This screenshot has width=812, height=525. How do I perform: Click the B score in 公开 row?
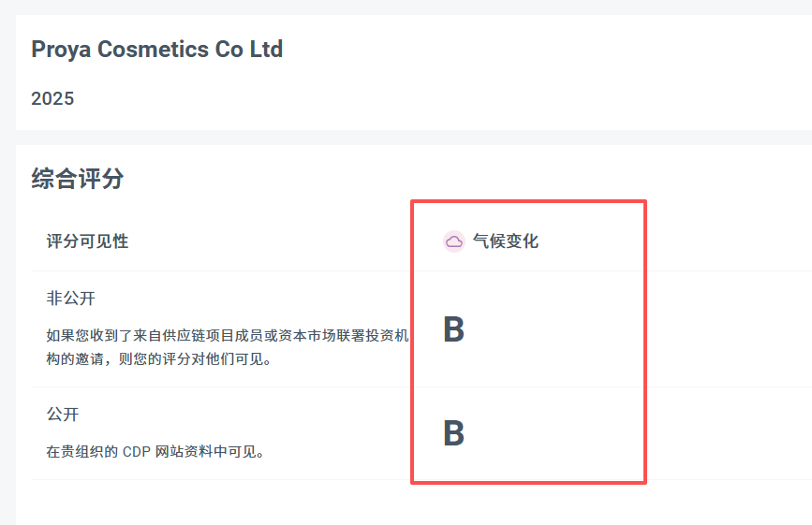[x=453, y=434]
